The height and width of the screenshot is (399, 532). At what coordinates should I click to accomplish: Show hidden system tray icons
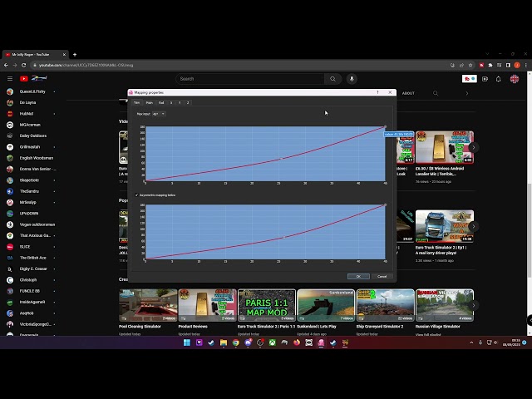click(471, 342)
